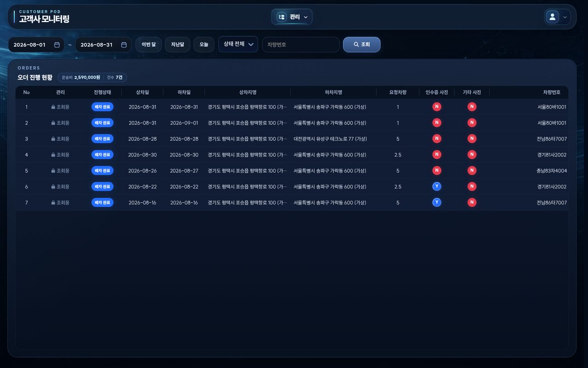This screenshot has width=588, height=368.
Task: Expand the 관리 navigation dropdown
Action: [292, 17]
